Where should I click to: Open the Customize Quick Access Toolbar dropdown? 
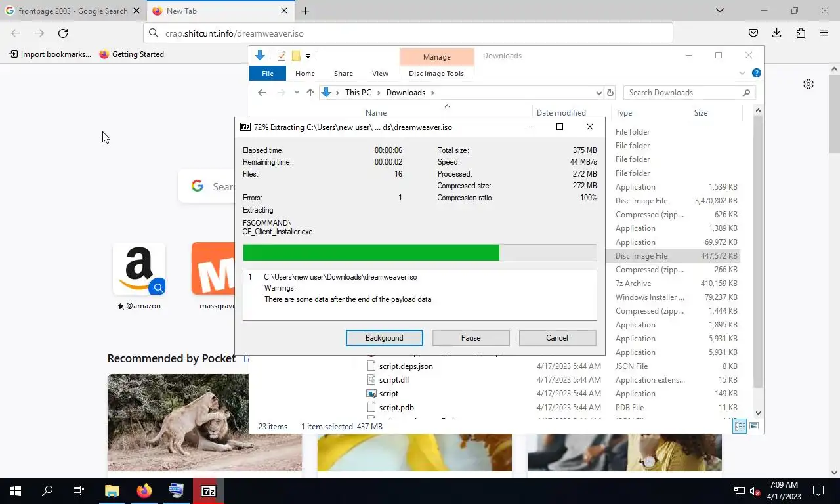tap(308, 56)
